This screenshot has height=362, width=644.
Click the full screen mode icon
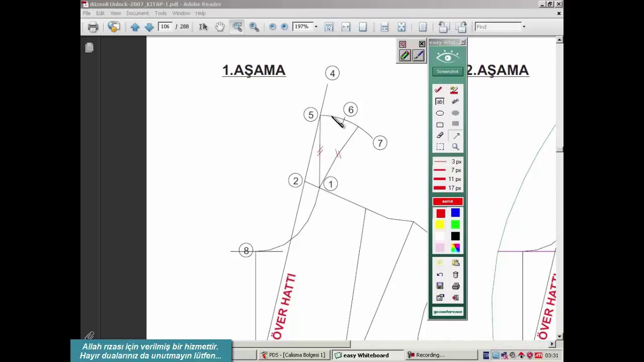(401, 27)
